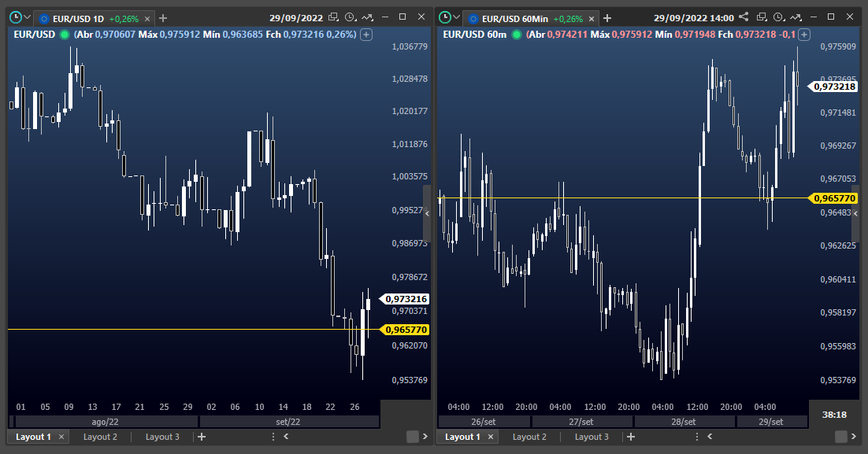The height and width of the screenshot is (454, 868).
Task: Toggle the green status dot beside EUR/USD 60m
Action: (516, 34)
